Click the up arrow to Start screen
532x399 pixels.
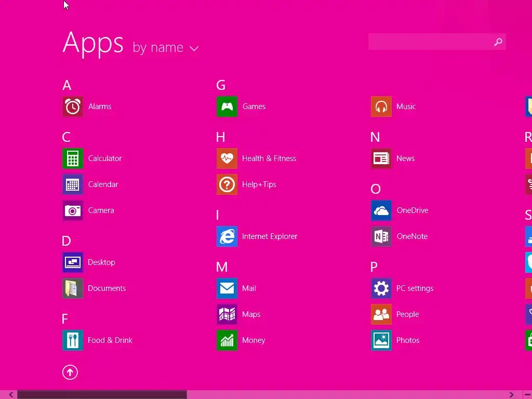(70, 372)
